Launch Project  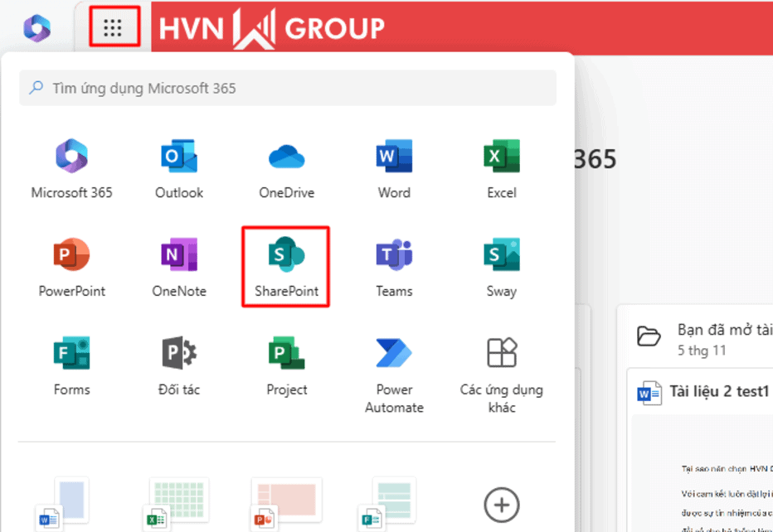tap(287, 365)
